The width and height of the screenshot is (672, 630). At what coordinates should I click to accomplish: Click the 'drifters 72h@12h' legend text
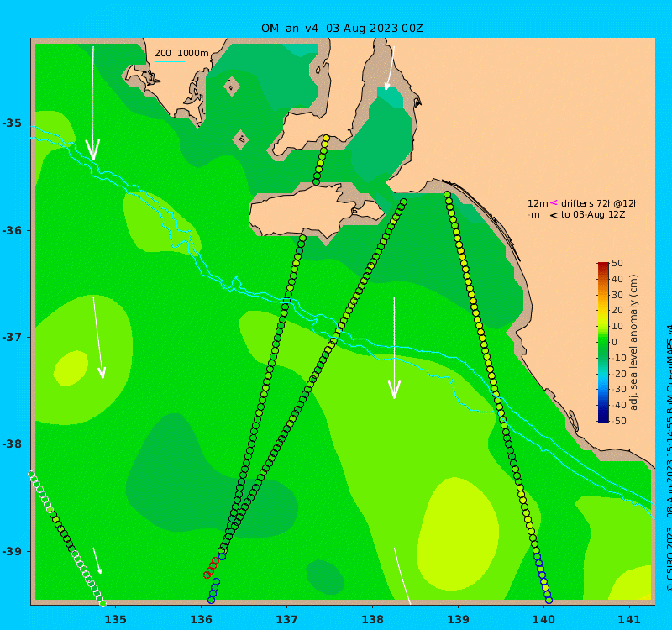(600, 203)
